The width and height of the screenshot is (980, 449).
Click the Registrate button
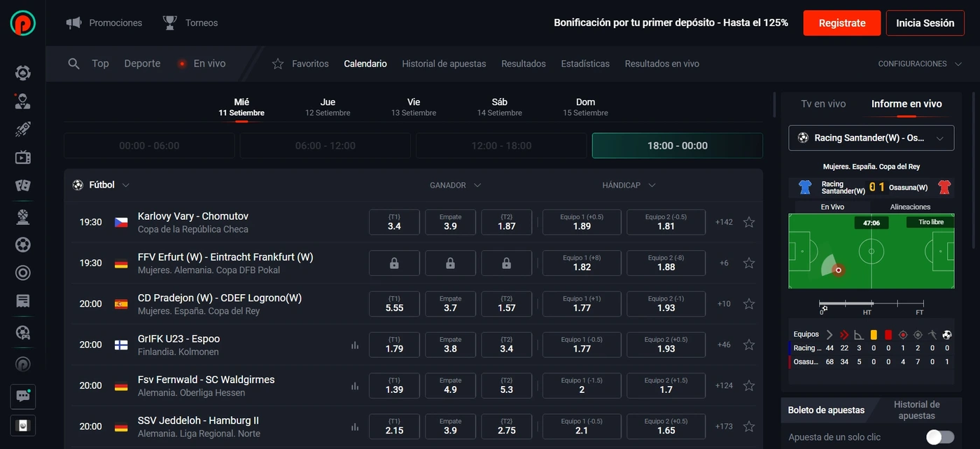(x=841, y=23)
